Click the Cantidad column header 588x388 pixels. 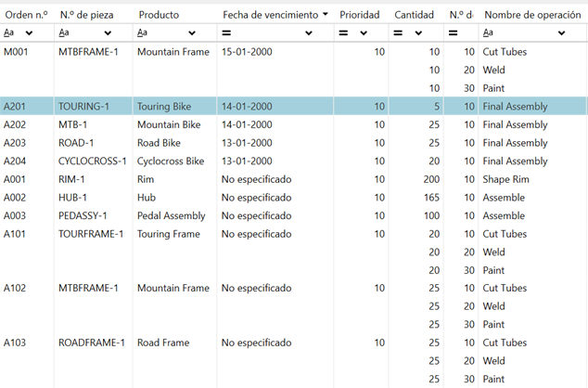click(x=414, y=15)
